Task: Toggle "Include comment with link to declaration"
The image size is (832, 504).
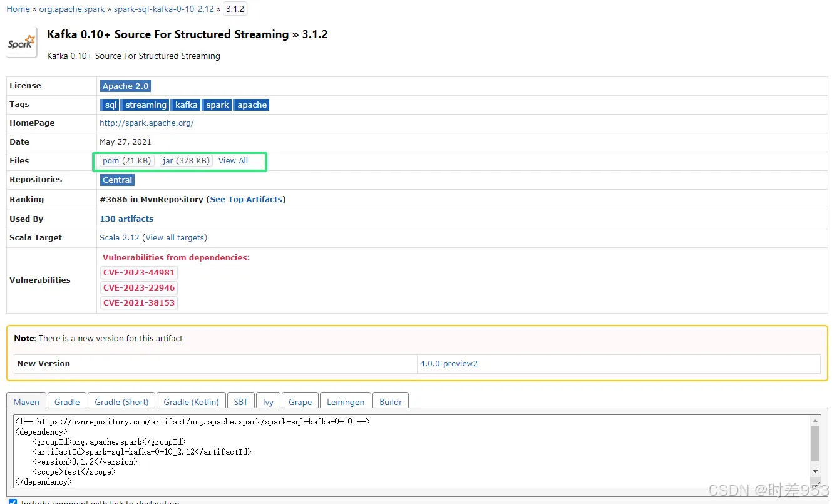Action: pyautogui.click(x=13, y=501)
